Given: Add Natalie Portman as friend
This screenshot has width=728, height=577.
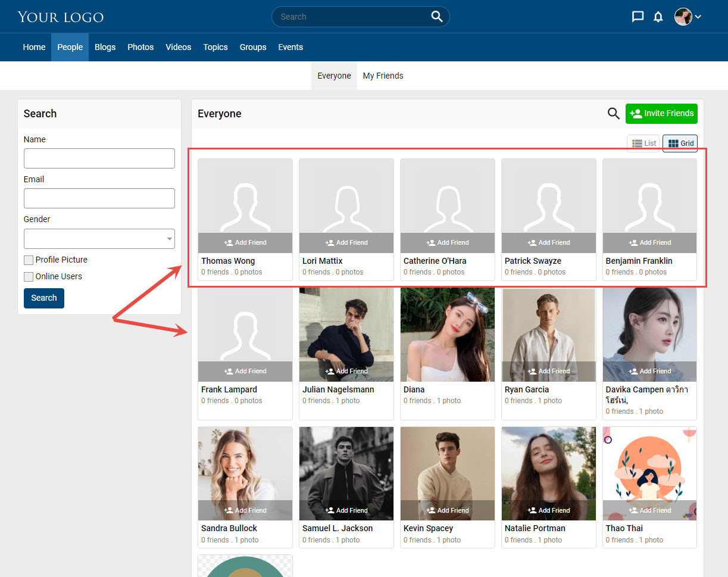Looking at the screenshot, I should 549,510.
